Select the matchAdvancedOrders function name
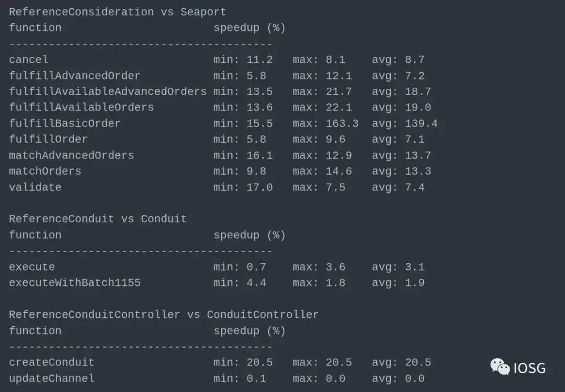The height and width of the screenshot is (392, 565). tap(72, 155)
